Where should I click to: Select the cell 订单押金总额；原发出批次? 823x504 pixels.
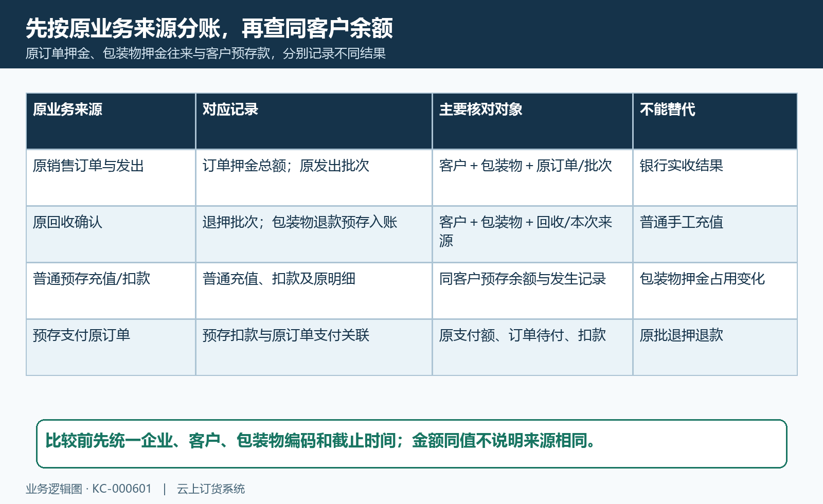click(x=314, y=177)
